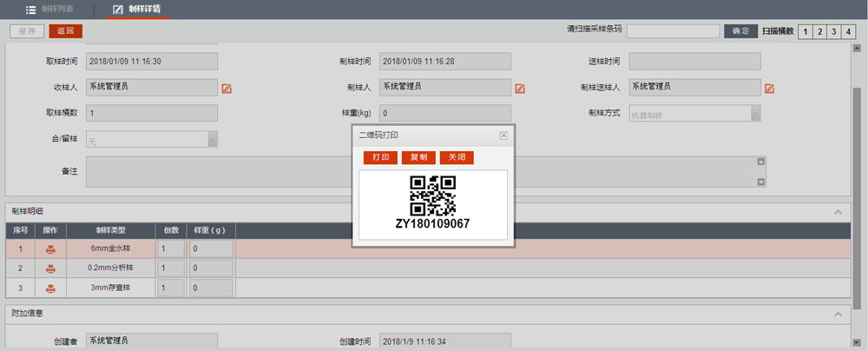This screenshot has height=351, width=868.
Task: Click printer icon for 3mm存查样 row
Action: tap(50, 289)
